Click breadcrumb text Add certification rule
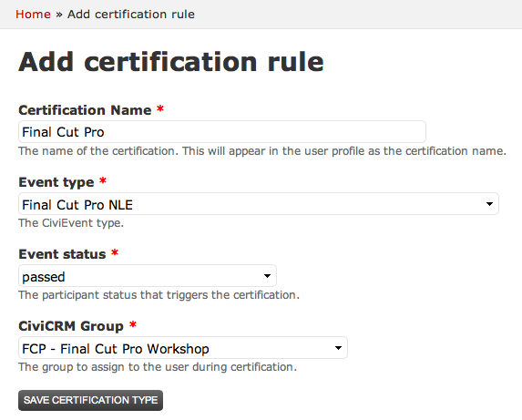The height and width of the screenshot is (420, 522). (x=131, y=15)
